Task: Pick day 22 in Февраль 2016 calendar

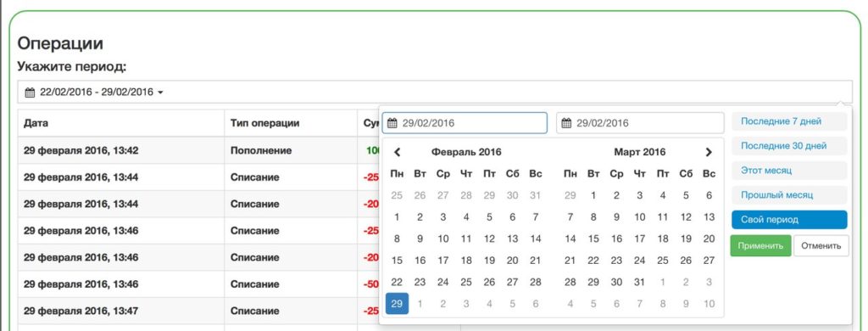Action: click(x=397, y=282)
